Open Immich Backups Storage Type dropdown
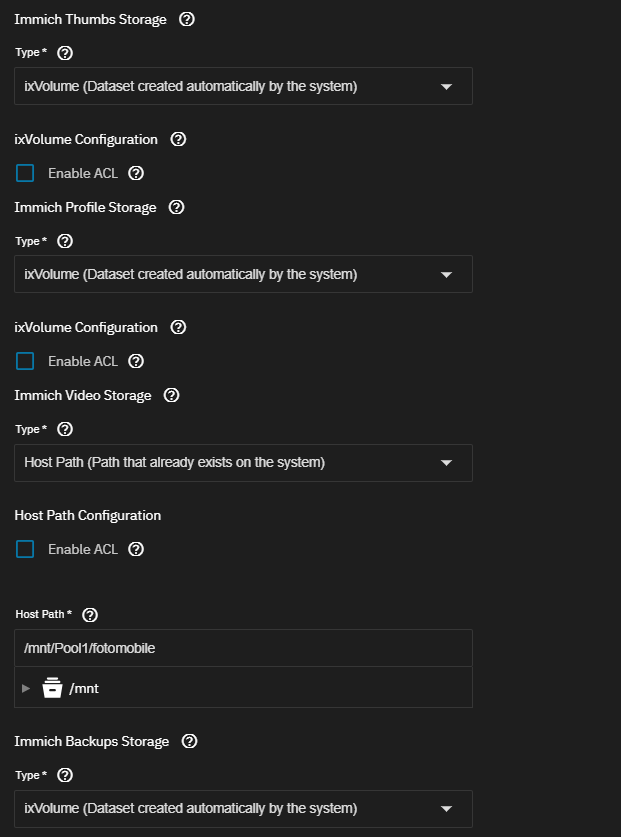Image resolution: width=621 pixels, height=837 pixels. (x=243, y=808)
